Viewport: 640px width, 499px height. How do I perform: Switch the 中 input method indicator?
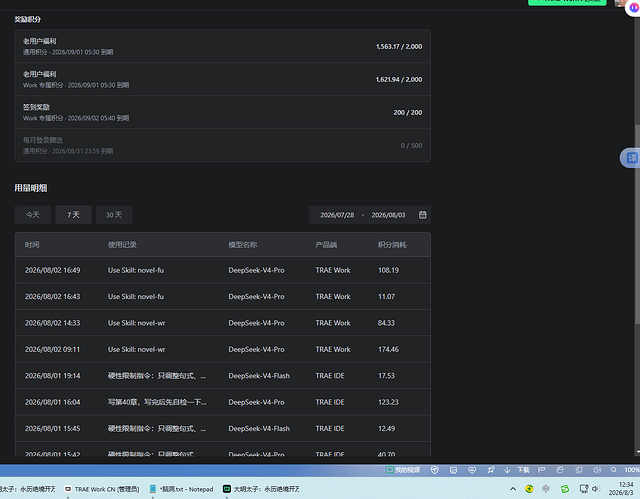pyautogui.click(x=546, y=488)
